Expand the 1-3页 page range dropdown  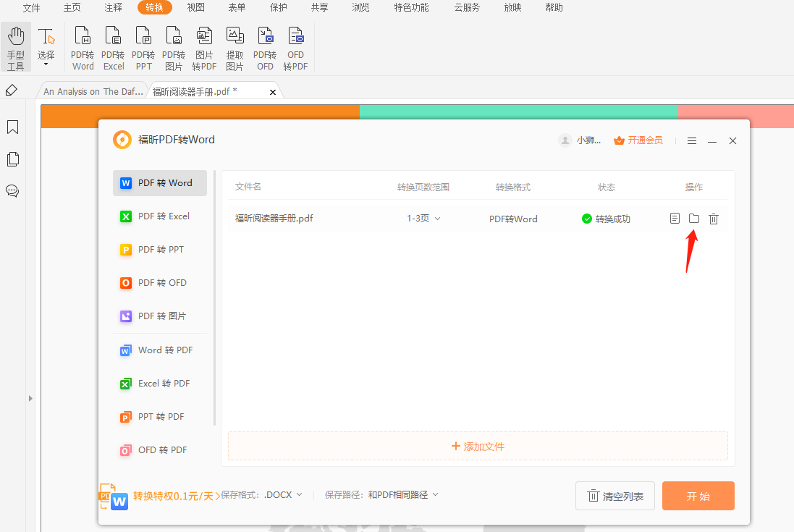[423, 218]
